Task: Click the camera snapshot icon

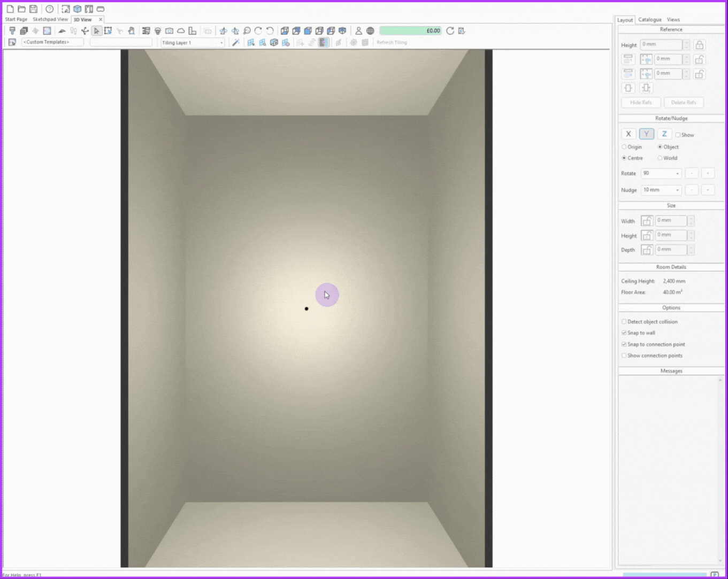Action: [x=169, y=31]
